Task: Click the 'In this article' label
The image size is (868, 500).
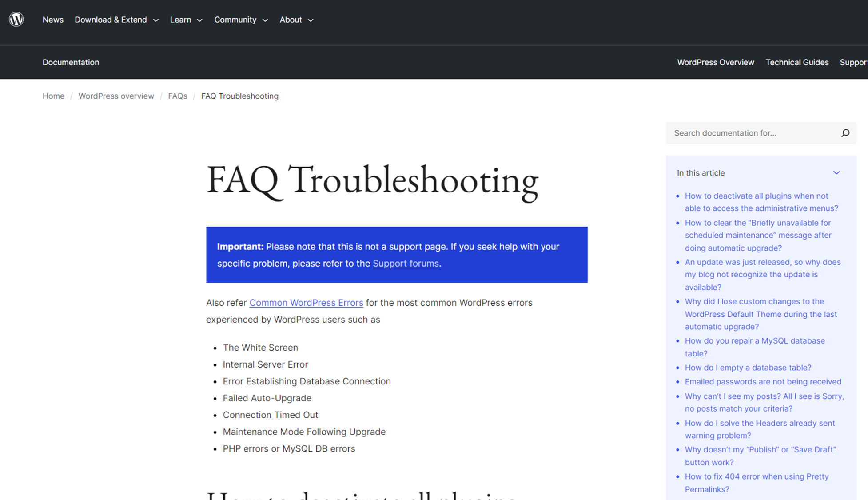Action: tap(701, 173)
